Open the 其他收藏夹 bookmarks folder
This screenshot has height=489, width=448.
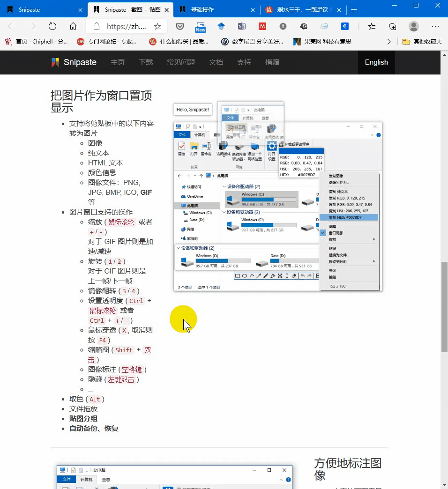422,42
